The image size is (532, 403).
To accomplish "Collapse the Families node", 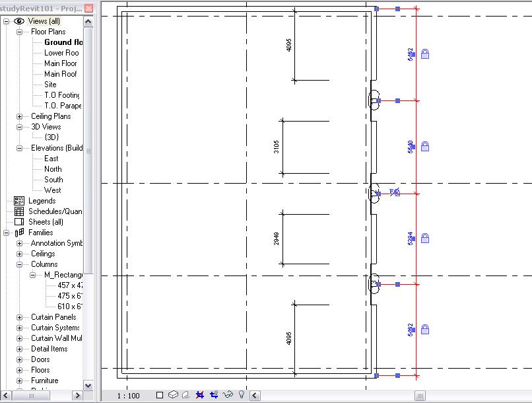I will tap(6, 233).
